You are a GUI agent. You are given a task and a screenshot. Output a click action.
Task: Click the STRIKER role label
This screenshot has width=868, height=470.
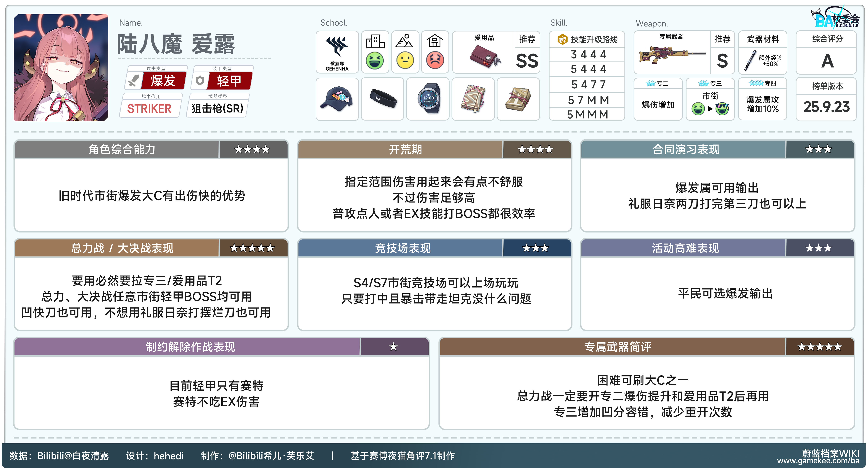coord(149,109)
